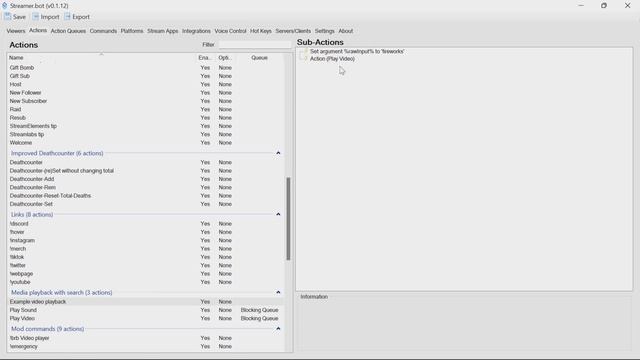Screen dimensions: 640x360
Task: Select Action (Play Video) sub-action text
Action: (332, 59)
